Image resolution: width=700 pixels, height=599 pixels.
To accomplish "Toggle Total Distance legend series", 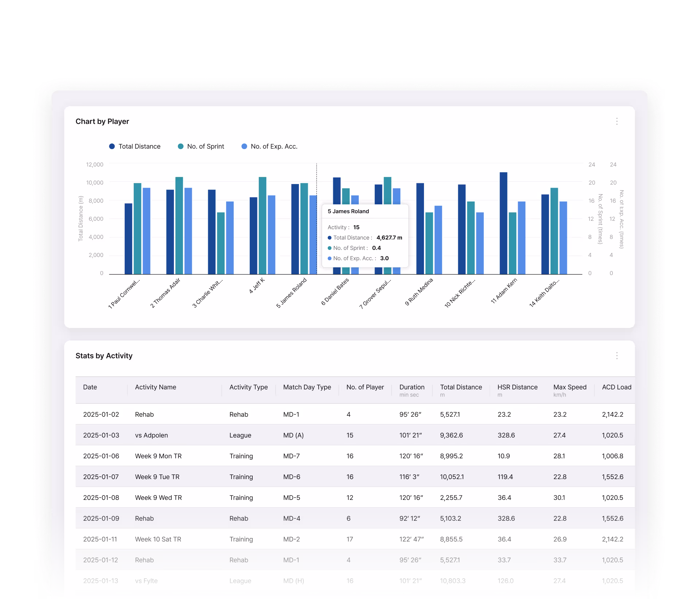I will tap(135, 146).
